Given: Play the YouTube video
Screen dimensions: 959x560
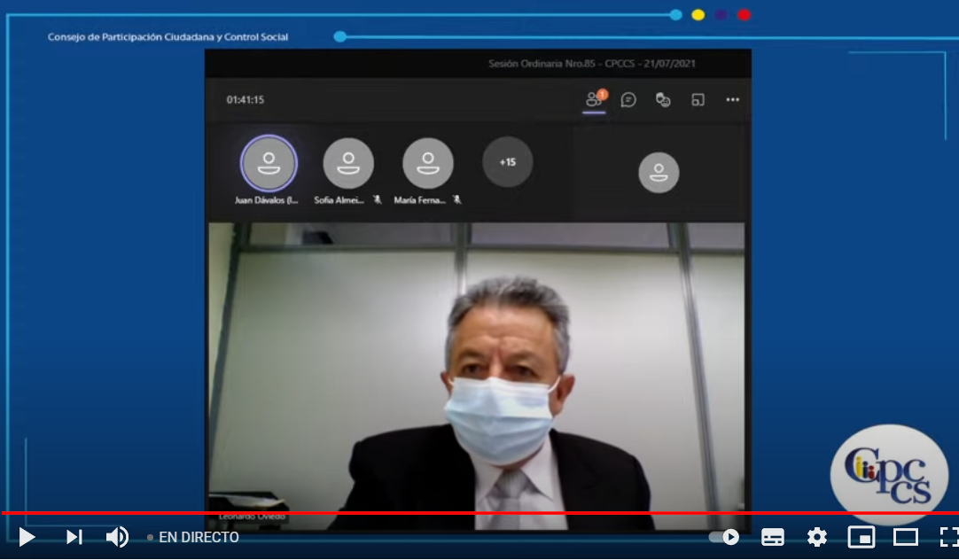Looking at the screenshot, I should [x=27, y=537].
